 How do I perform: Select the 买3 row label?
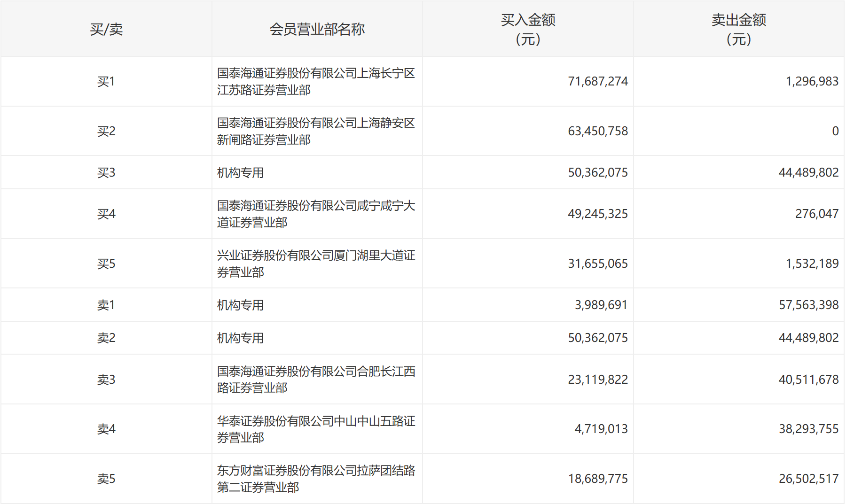[x=106, y=172]
